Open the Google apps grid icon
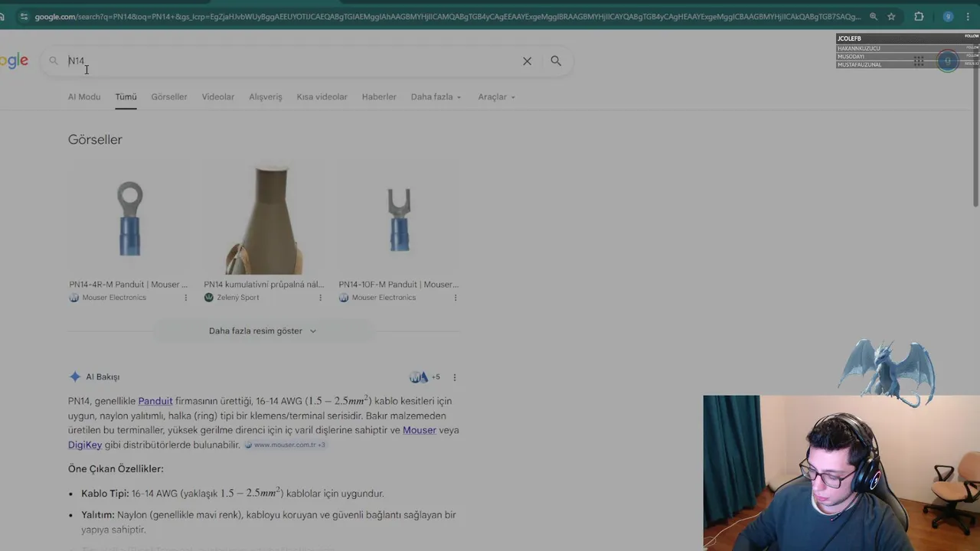This screenshot has height=551, width=980. click(x=918, y=61)
